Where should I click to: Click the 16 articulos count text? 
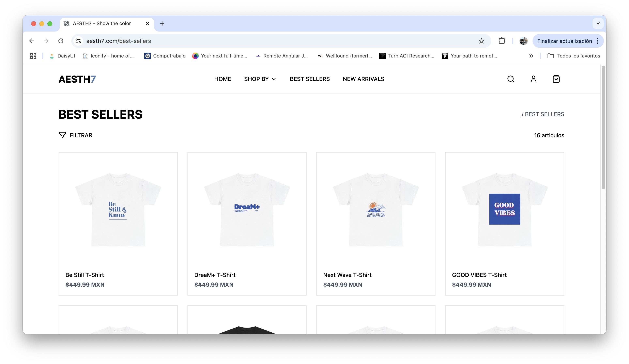point(549,135)
